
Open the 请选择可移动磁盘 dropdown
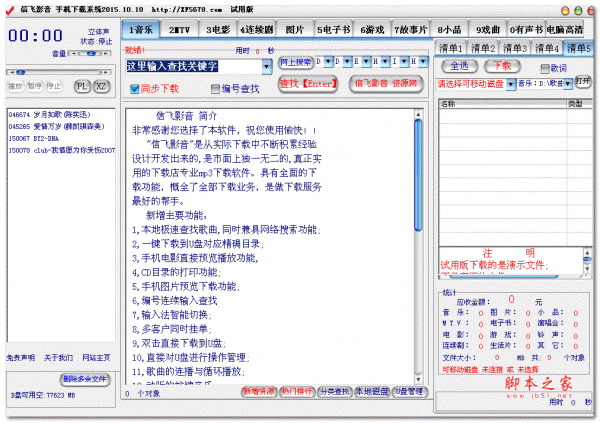pyautogui.click(x=511, y=83)
